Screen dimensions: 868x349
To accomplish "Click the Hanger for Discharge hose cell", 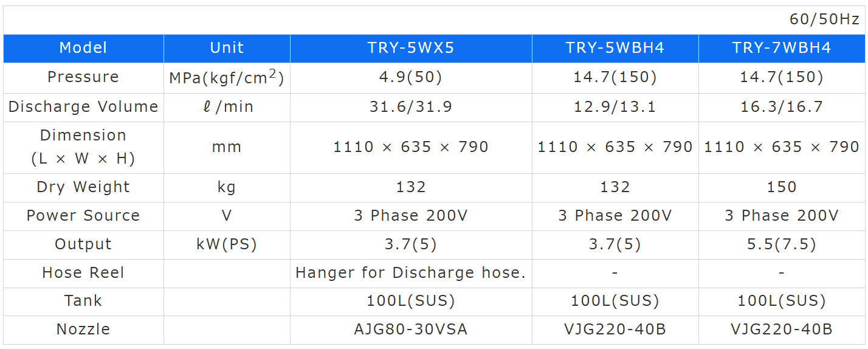I will [x=411, y=273].
